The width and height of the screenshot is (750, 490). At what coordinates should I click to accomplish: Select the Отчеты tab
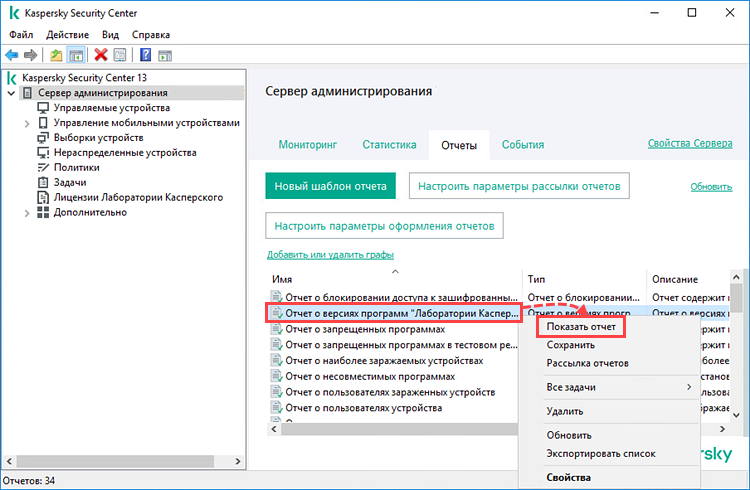click(459, 145)
